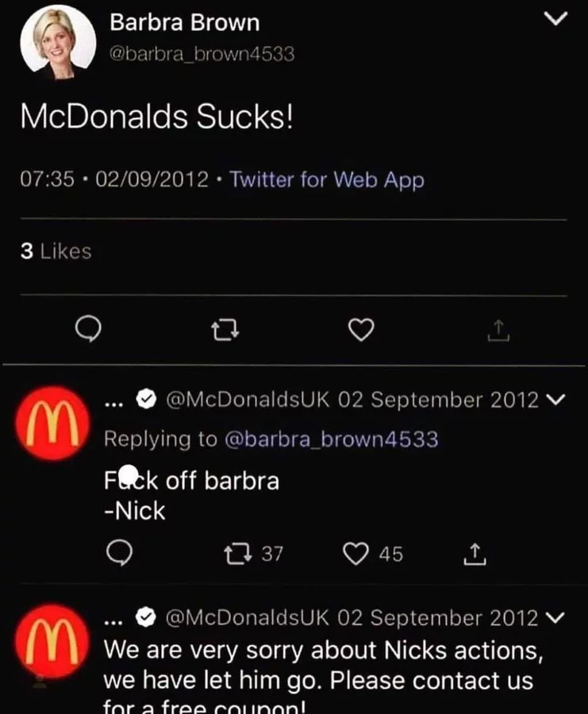This screenshot has width=588, height=714.
Task: Click the 'Twitter for Web App' link
Action: (x=327, y=180)
